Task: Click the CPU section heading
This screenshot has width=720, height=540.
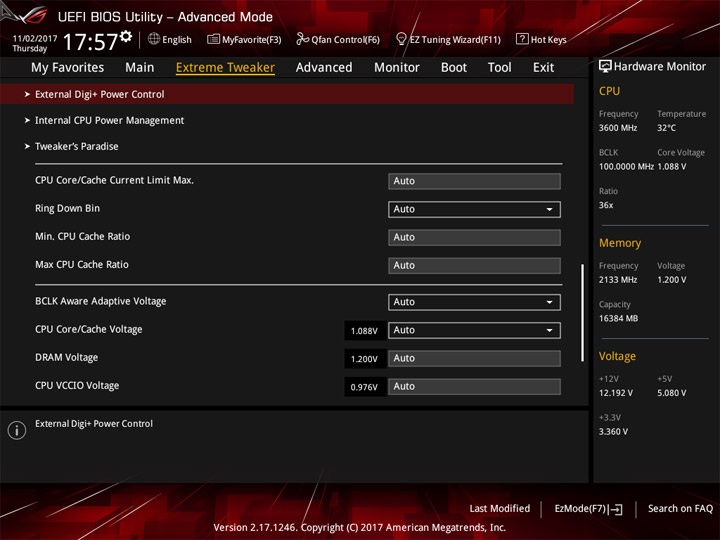Action: pyautogui.click(x=609, y=91)
